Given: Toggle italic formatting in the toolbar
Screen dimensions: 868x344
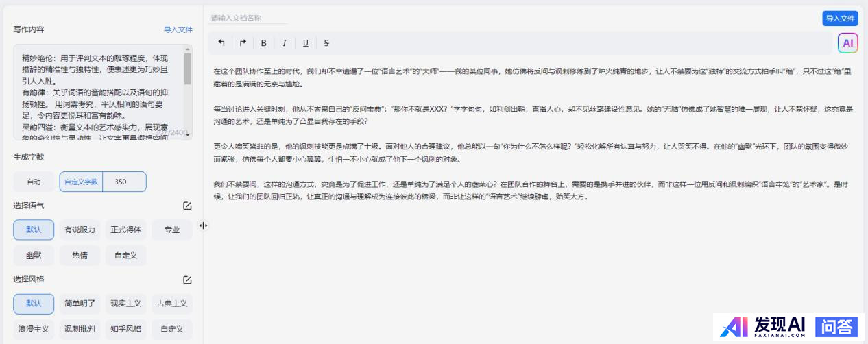Looking at the screenshot, I should tap(284, 43).
